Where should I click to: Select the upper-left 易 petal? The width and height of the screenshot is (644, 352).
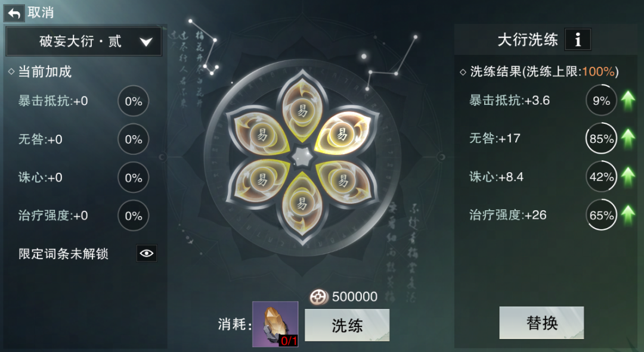[x=260, y=132]
